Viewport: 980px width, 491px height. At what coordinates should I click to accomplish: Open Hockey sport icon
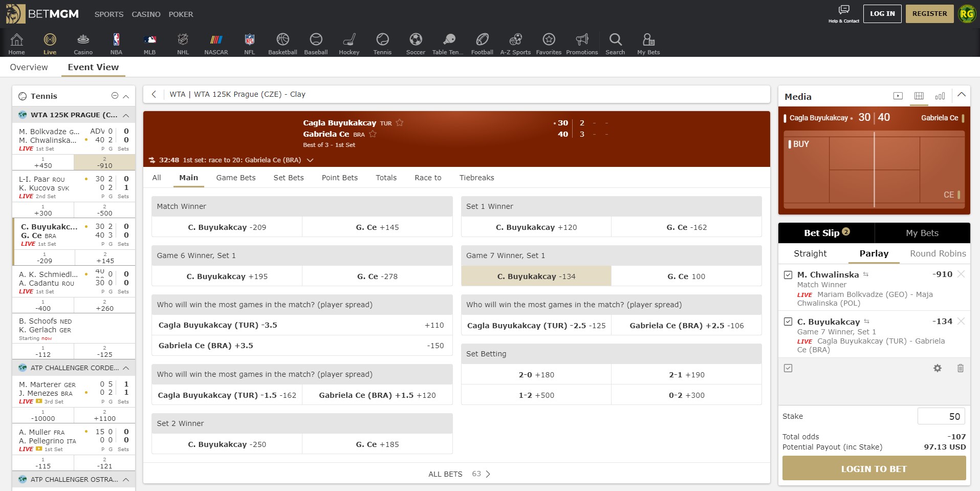[x=349, y=39]
